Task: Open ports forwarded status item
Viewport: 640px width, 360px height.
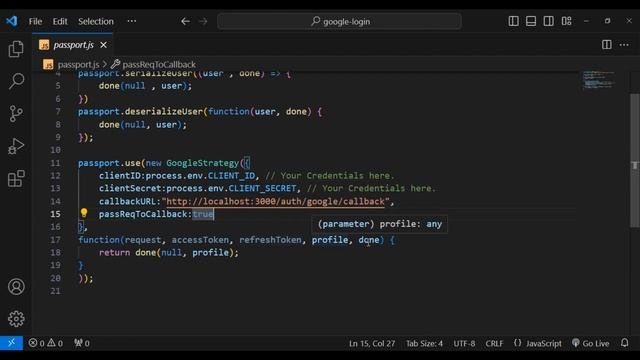Action: 82,343
